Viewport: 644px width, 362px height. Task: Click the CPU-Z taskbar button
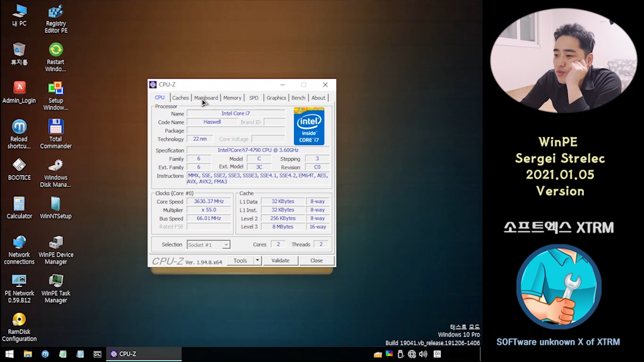144,354
